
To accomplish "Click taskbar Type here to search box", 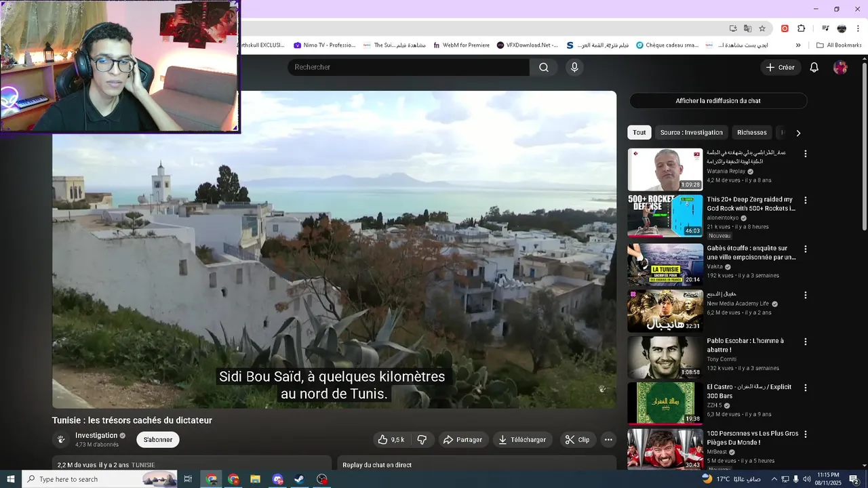I will (x=100, y=479).
